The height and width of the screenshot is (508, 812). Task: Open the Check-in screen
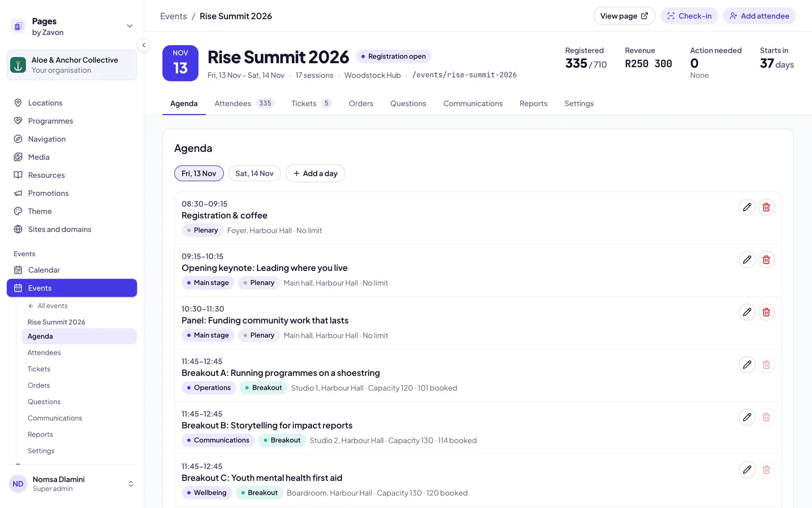[x=689, y=16]
